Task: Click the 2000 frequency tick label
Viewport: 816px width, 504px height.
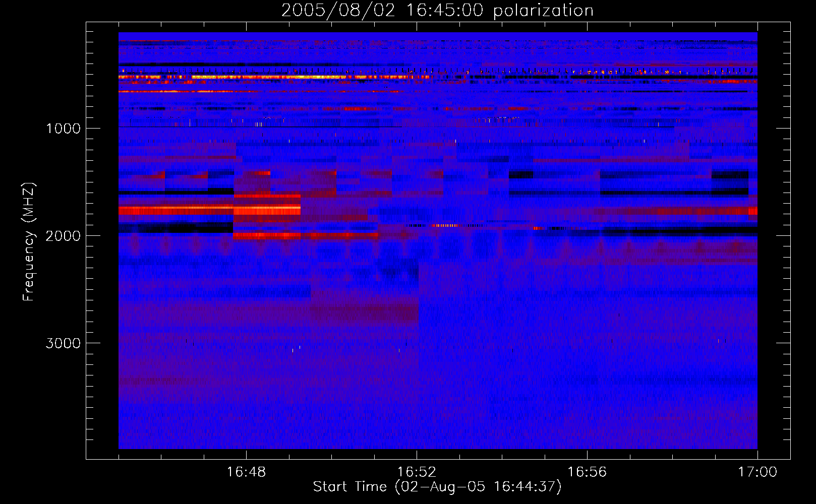Action: tap(63, 236)
